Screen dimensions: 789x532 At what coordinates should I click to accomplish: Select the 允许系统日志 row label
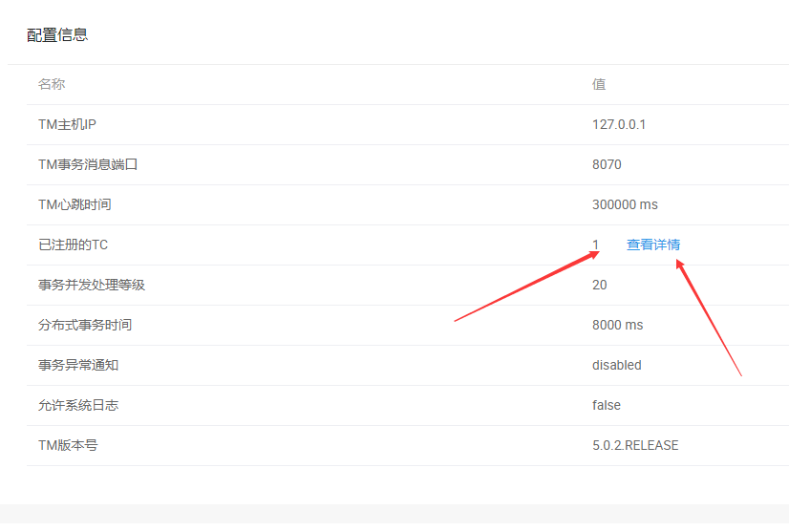click(x=78, y=405)
